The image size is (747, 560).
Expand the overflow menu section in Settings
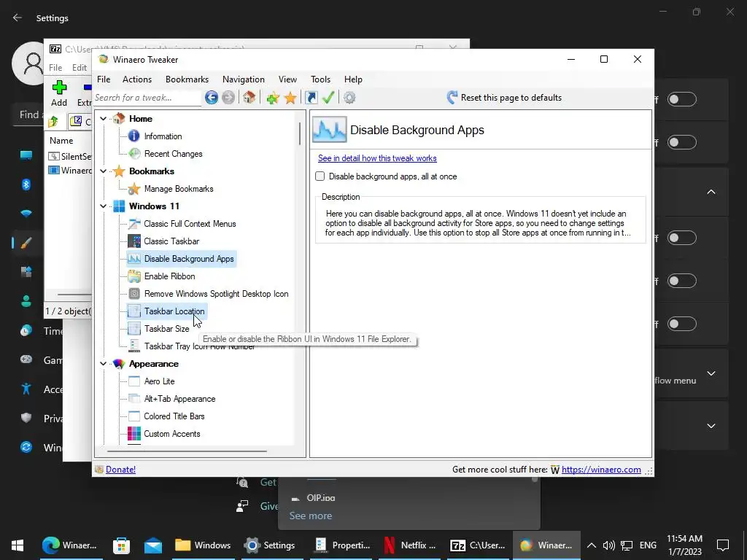[x=711, y=373]
